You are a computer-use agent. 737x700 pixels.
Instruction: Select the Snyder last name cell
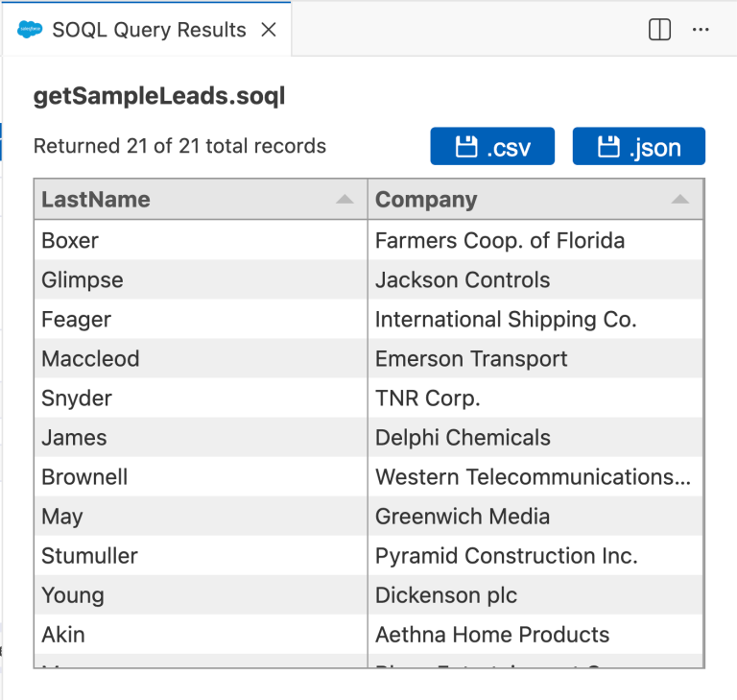tap(201, 398)
